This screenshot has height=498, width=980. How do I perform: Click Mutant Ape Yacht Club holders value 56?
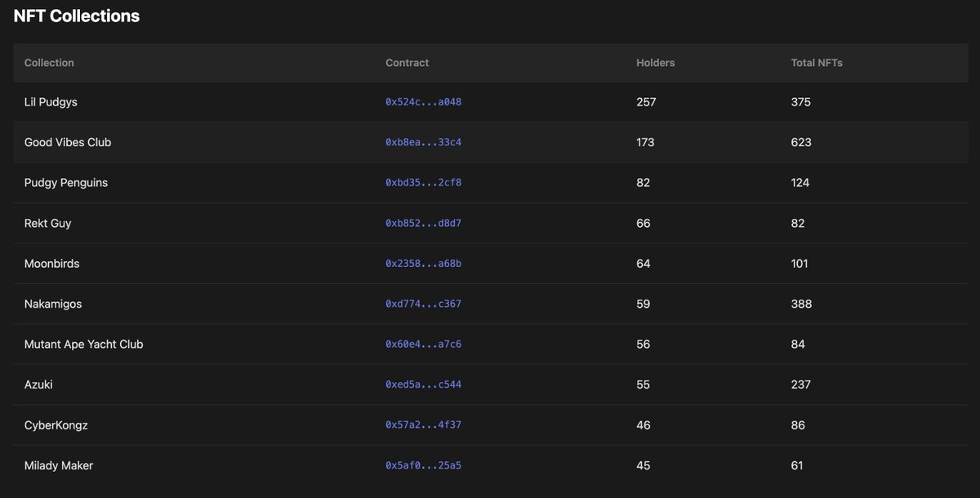[x=644, y=345]
